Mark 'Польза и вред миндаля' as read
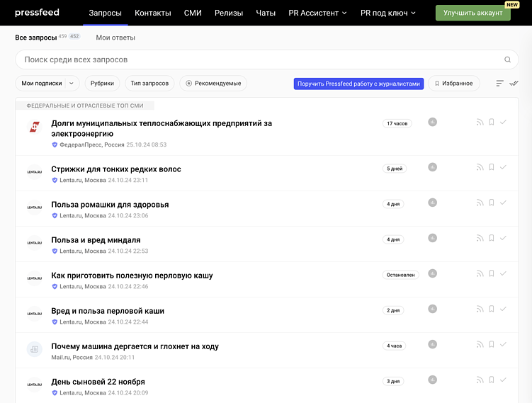 (x=503, y=239)
